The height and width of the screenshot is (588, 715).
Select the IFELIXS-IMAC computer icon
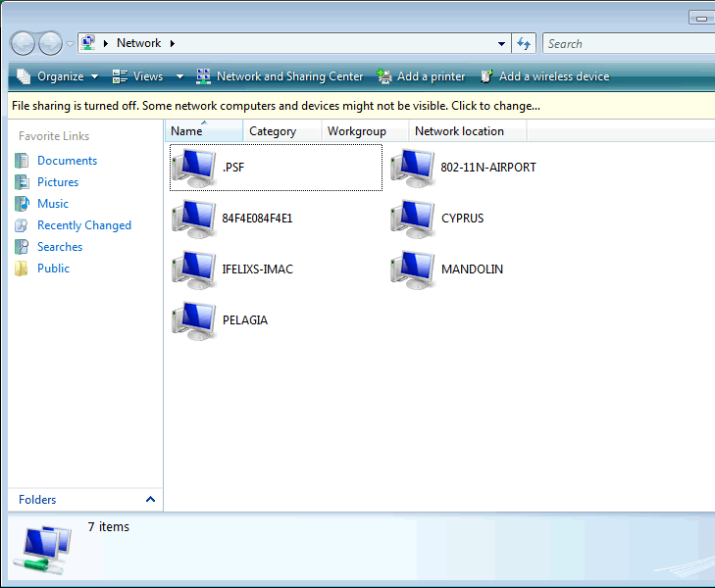[194, 269]
